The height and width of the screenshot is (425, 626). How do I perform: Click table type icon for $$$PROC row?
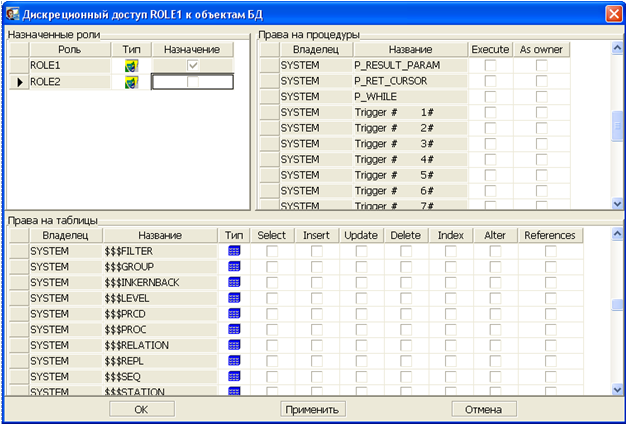pyautogui.click(x=234, y=329)
